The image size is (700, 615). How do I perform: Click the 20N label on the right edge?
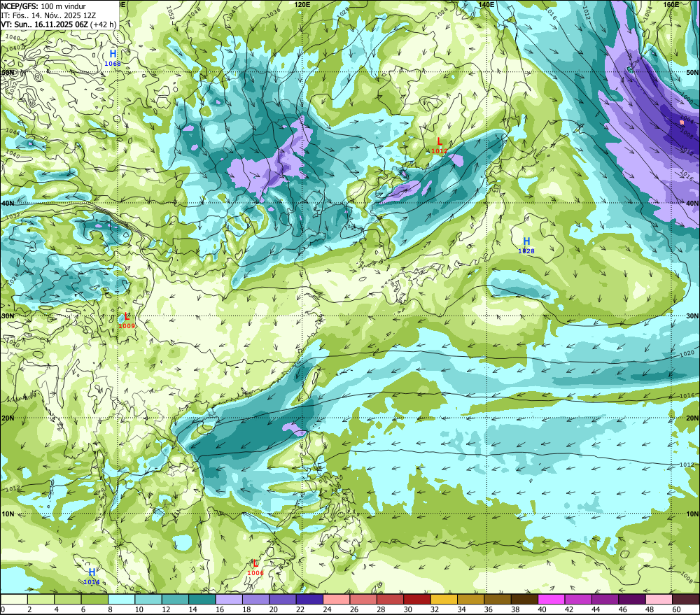[x=692, y=418]
